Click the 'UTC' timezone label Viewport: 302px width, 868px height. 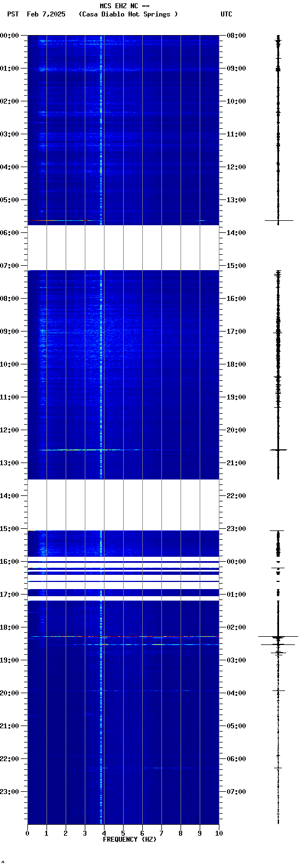click(x=226, y=14)
